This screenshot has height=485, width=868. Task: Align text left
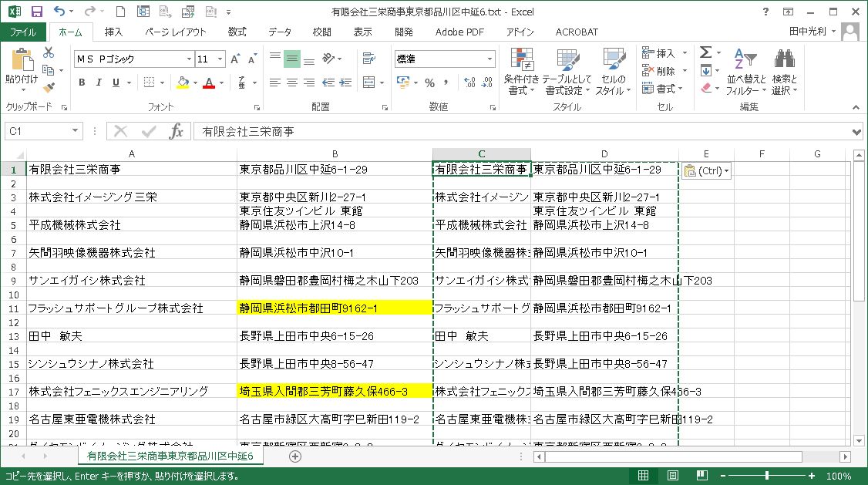[x=274, y=83]
